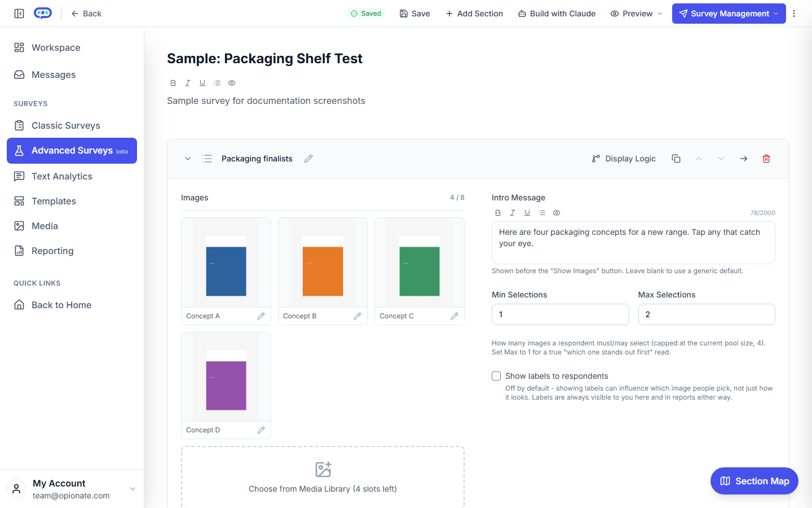Select the Concept D purple thumbnail

click(226, 377)
